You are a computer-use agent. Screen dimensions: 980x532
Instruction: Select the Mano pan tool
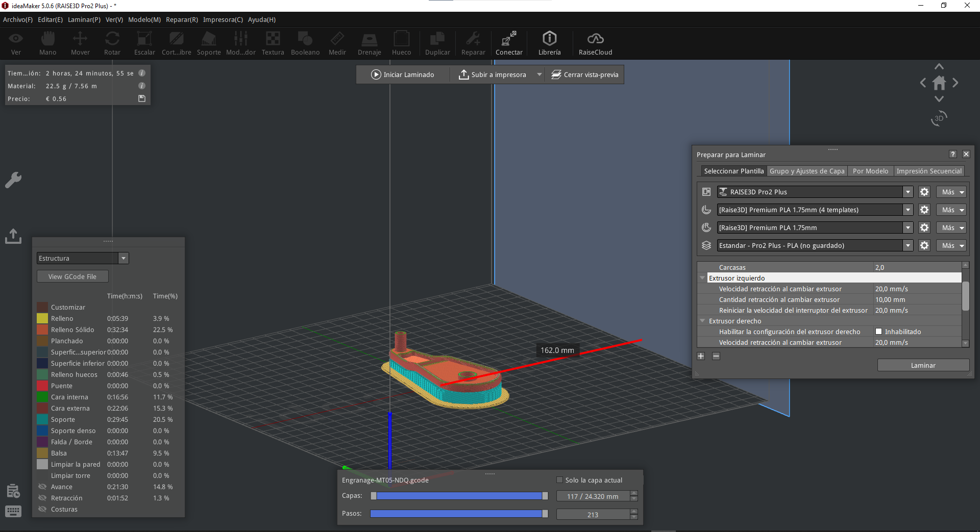point(48,43)
